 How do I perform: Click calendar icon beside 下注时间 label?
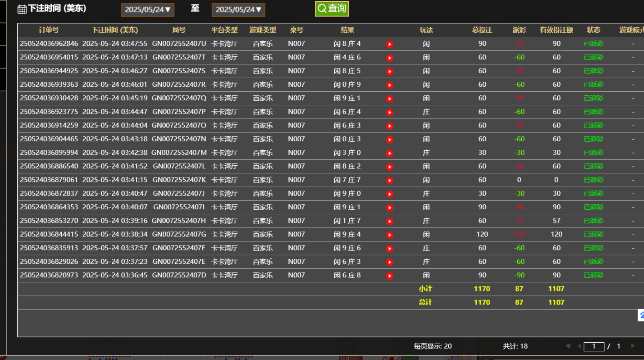click(21, 9)
